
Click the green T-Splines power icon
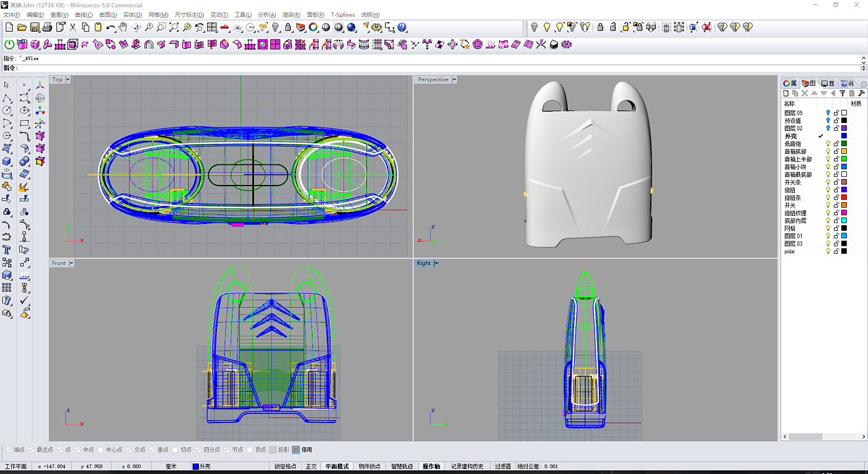click(x=9, y=44)
